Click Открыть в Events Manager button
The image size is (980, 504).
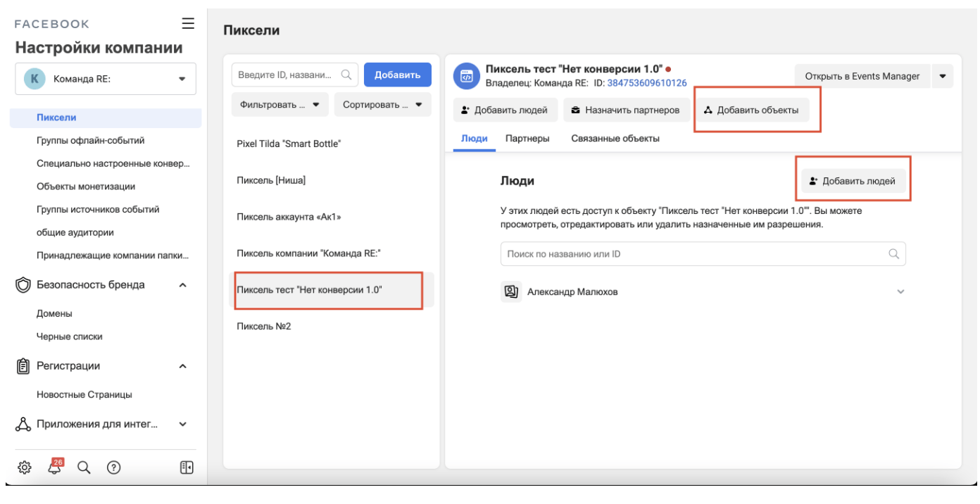pyautogui.click(x=862, y=76)
